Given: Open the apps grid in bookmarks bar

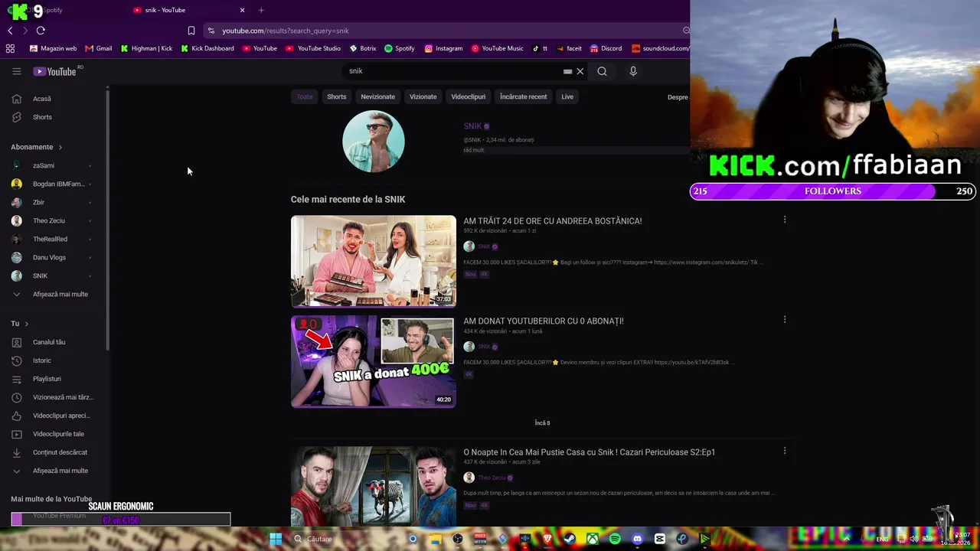Looking at the screenshot, I should pyautogui.click(x=10, y=48).
